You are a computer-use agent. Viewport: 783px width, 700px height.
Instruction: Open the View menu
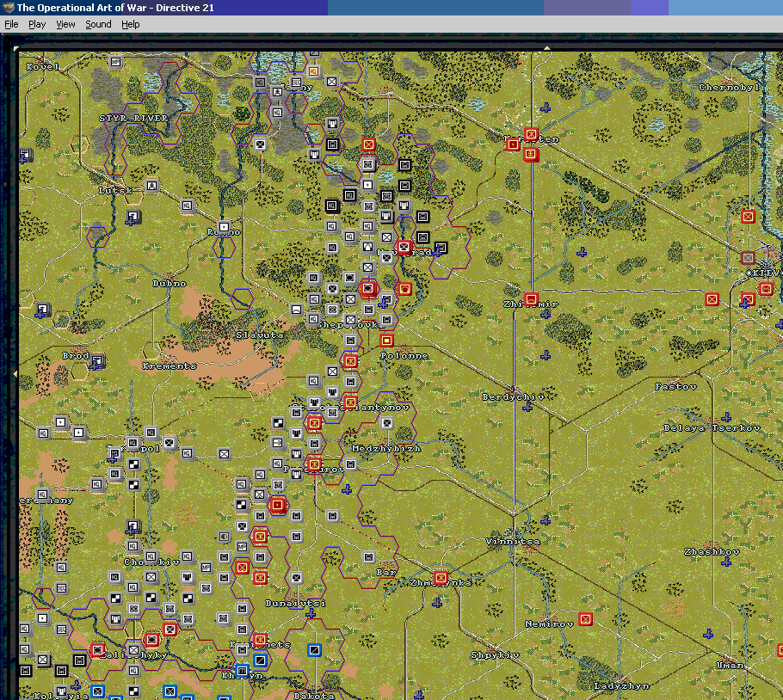tap(65, 24)
